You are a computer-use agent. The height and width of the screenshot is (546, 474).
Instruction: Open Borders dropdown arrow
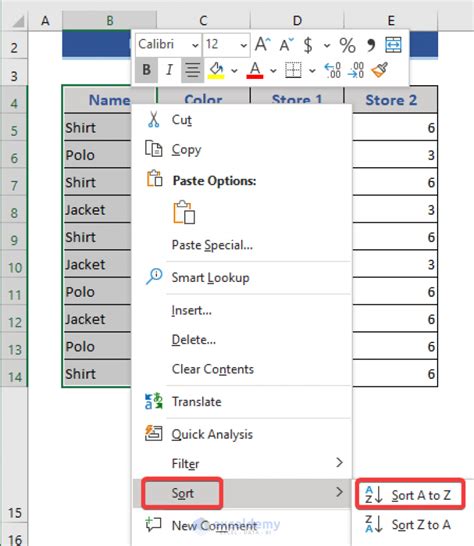(x=312, y=71)
